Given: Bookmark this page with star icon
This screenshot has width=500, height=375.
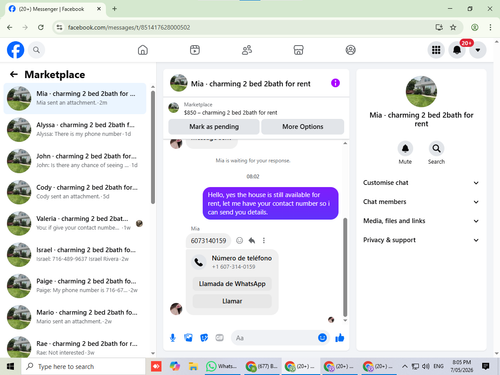Looking at the screenshot, I should tap(453, 27).
